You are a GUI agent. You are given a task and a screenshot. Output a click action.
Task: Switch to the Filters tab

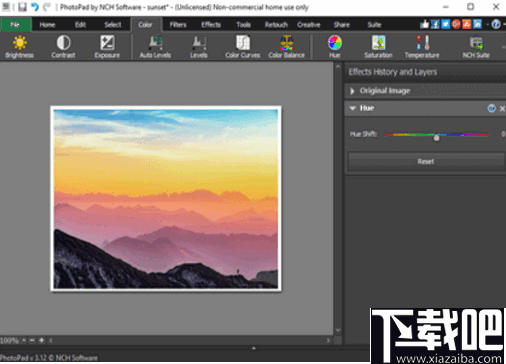178,25
